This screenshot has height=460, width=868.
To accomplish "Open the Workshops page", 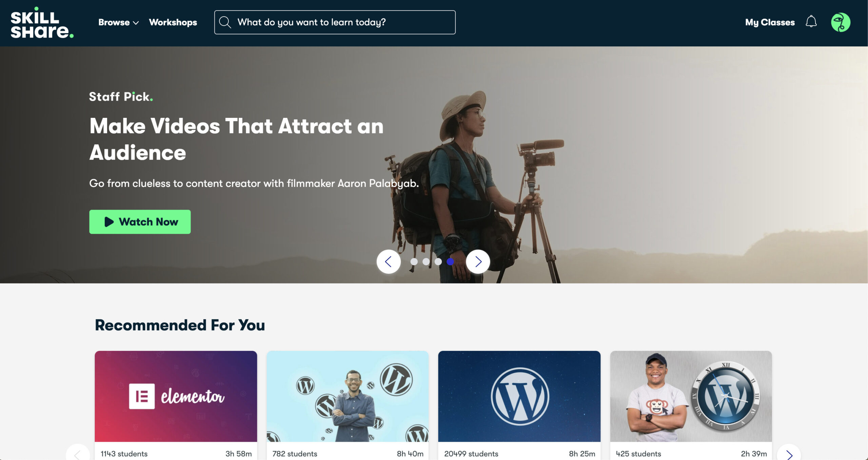I will point(173,22).
